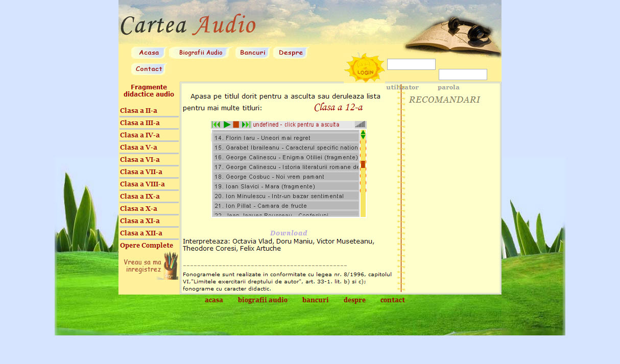
Task: Click footer link despre
Action: [354, 300]
